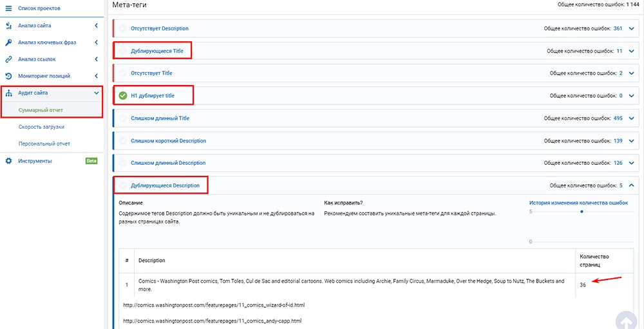Open the wizard-of-id comics URL
The width and height of the screenshot is (644, 329).
[x=213, y=304]
